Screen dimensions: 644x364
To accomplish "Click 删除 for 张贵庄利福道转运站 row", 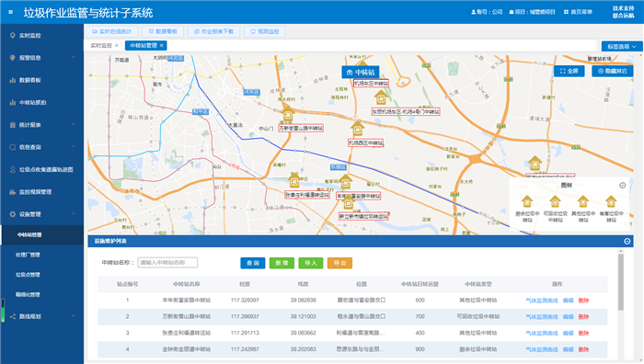I will 583,334.
